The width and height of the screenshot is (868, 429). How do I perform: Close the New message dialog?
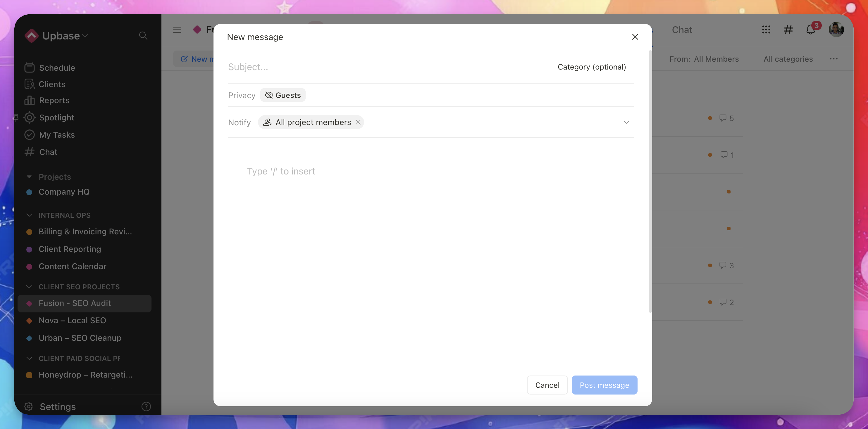635,37
